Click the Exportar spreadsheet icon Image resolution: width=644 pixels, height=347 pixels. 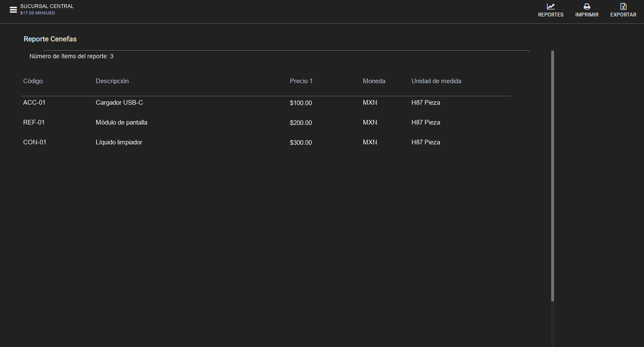click(x=623, y=6)
